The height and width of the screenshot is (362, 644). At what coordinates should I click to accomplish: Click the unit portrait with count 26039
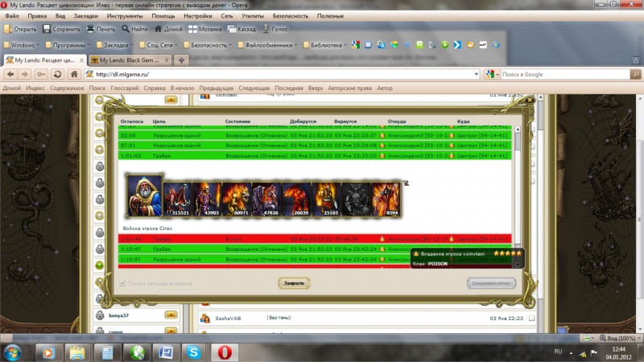pyautogui.click(x=295, y=199)
